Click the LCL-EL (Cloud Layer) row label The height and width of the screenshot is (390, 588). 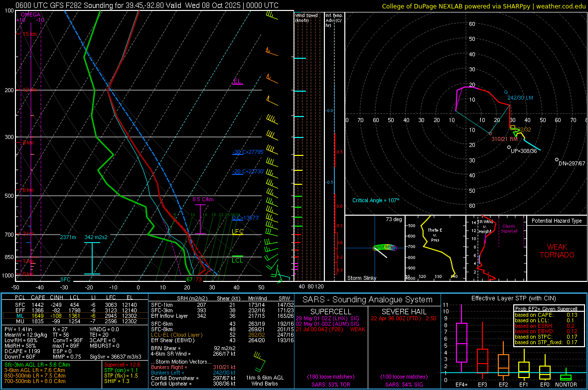[x=176, y=335]
